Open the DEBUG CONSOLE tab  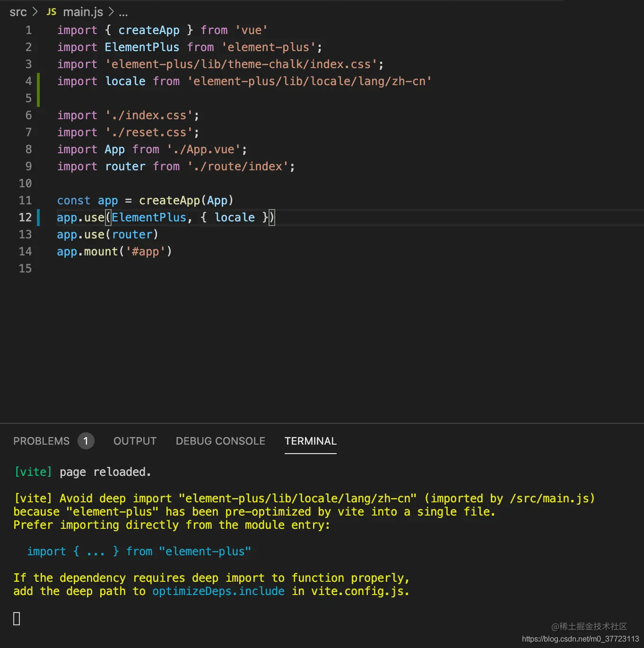(x=220, y=441)
